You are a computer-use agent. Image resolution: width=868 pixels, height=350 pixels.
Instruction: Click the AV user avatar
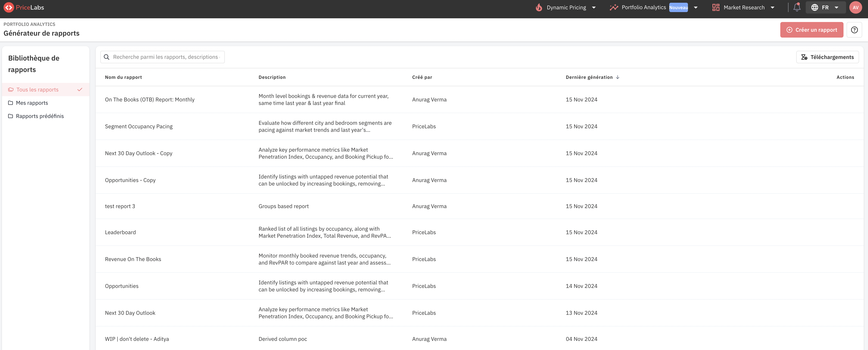[855, 7]
